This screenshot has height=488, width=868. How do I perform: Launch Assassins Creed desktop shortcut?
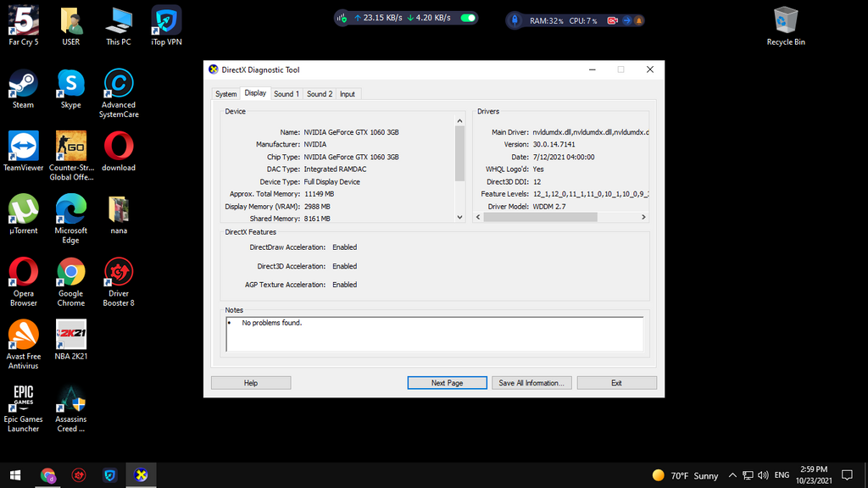tap(71, 409)
